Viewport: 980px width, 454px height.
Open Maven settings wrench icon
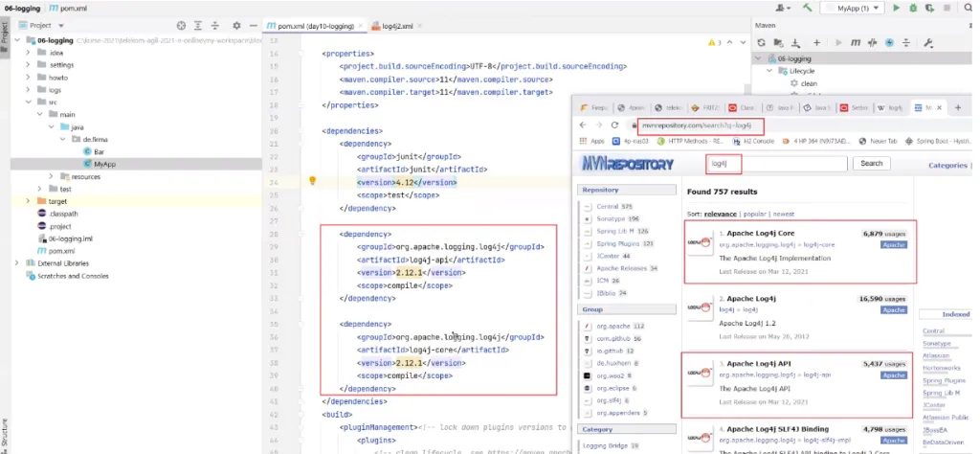tap(928, 42)
